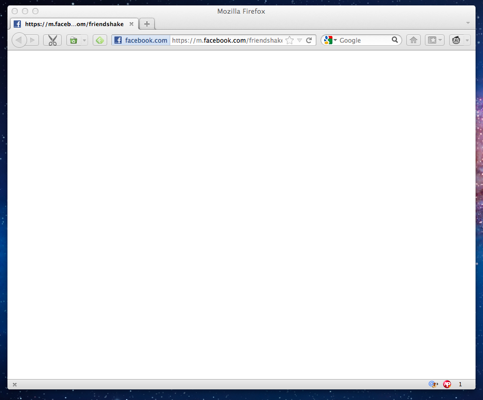Open the dropdown beside the monkey extension icon
Viewport: 483px width, 400px height.
pyautogui.click(x=467, y=40)
